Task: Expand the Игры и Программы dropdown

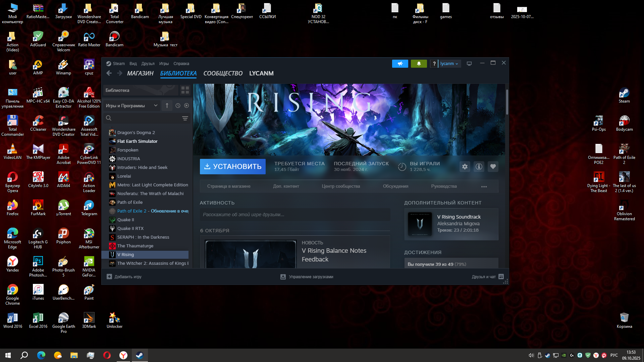Action: click(x=131, y=106)
